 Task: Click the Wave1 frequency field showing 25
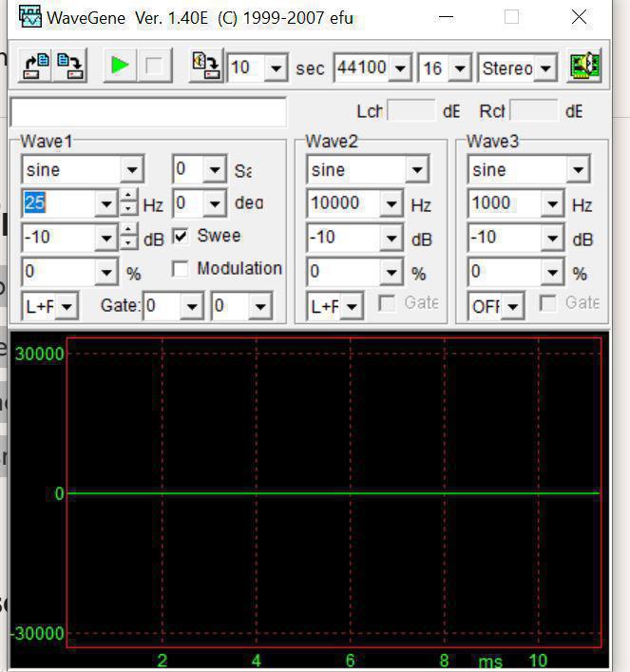tap(57, 203)
